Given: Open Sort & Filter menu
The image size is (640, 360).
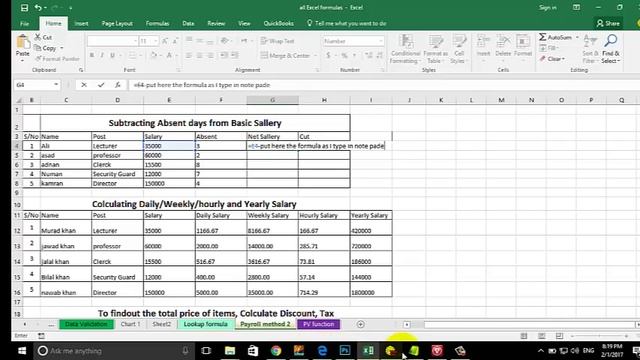Looking at the screenshot, I should (x=590, y=49).
